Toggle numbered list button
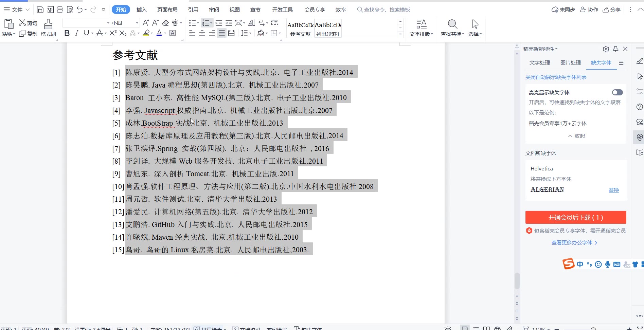The width and height of the screenshot is (644, 330). [x=205, y=23]
